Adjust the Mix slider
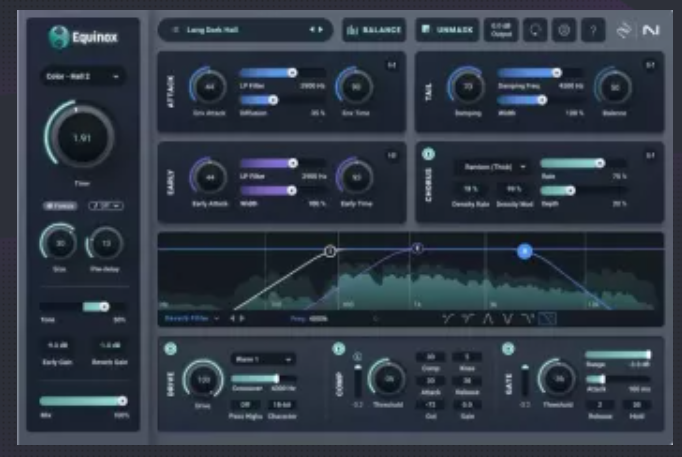Image resolution: width=682 pixels, height=457 pixels. (83, 400)
